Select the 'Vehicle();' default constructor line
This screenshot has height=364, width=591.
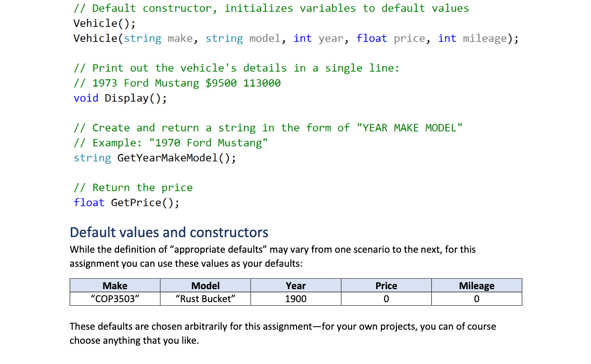pyautogui.click(x=105, y=23)
